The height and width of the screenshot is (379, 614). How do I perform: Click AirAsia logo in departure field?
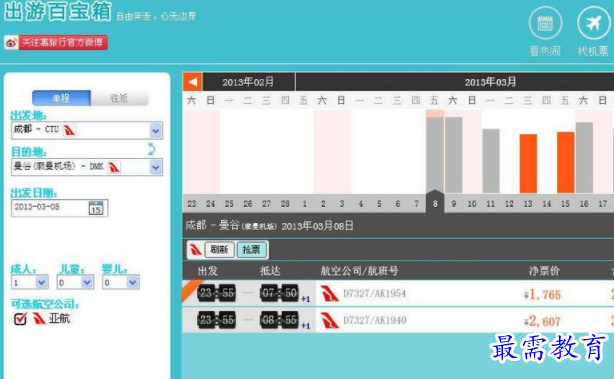pyautogui.click(x=69, y=130)
